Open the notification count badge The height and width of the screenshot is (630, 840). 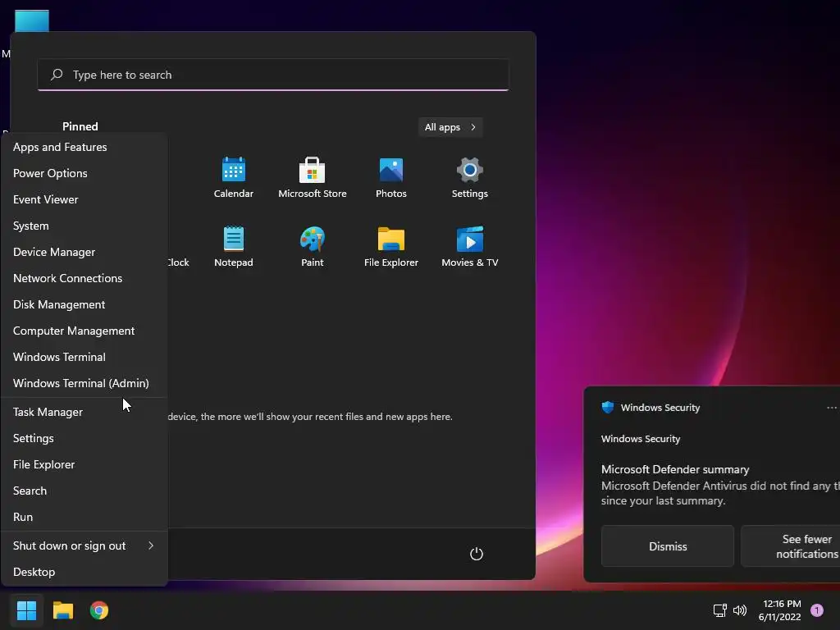tap(816, 610)
